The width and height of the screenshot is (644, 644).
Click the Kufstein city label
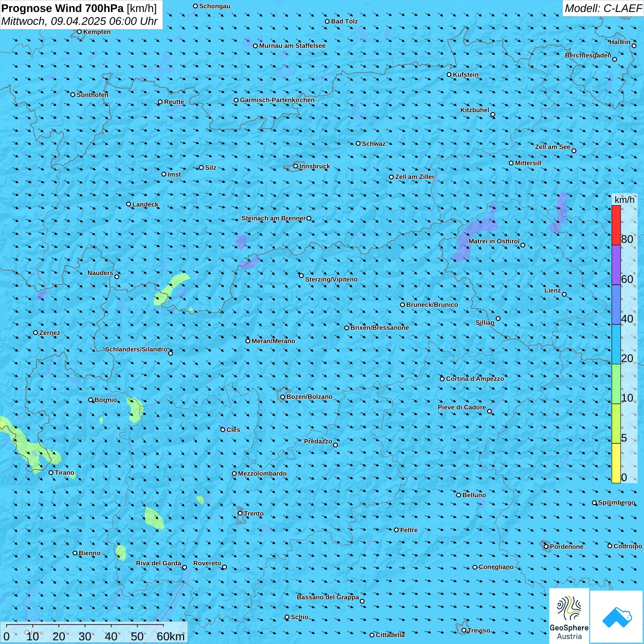(466, 75)
